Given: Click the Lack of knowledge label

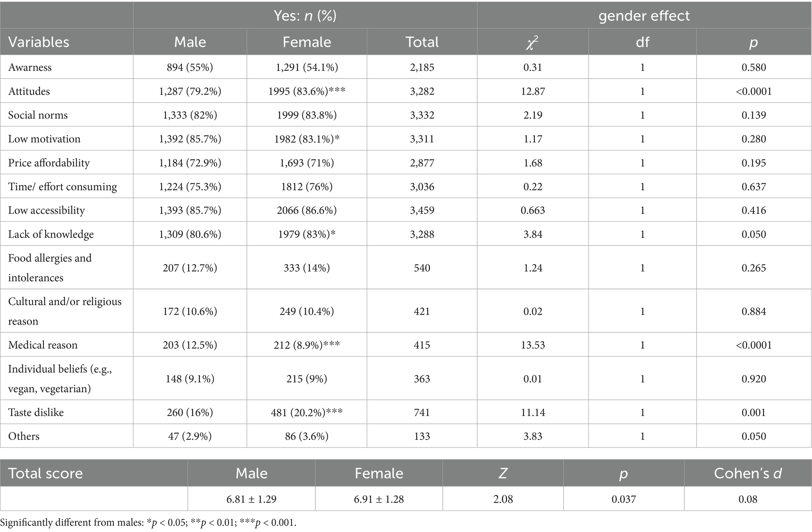Looking at the screenshot, I should click(x=51, y=234).
